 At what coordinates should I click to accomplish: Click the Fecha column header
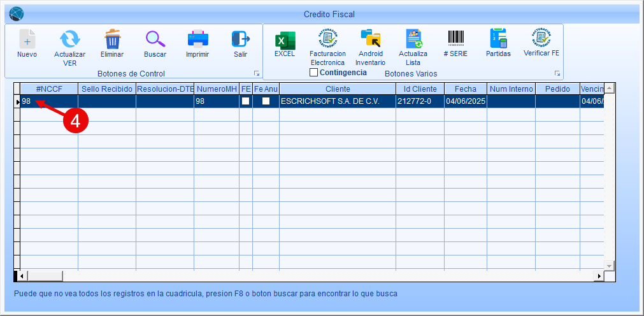click(x=465, y=89)
